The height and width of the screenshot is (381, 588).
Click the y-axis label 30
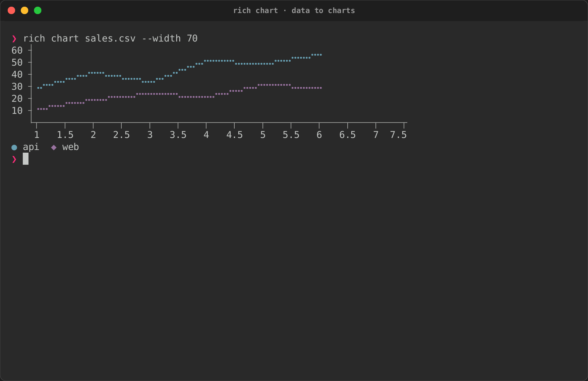click(x=17, y=86)
